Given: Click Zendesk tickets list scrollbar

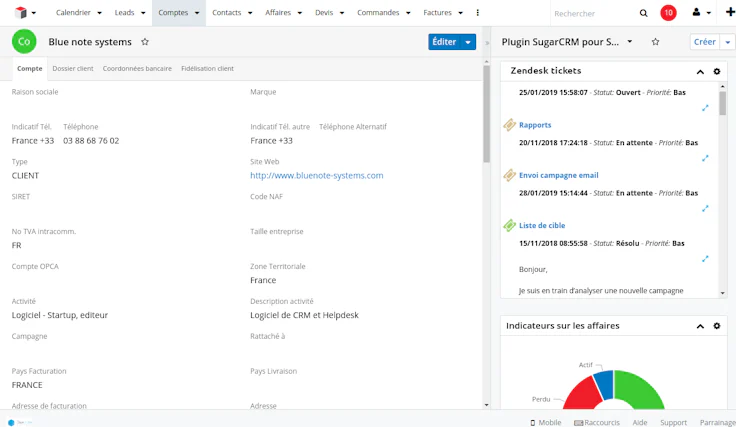Looking at the screenshot, I should (x=722, y=103).
